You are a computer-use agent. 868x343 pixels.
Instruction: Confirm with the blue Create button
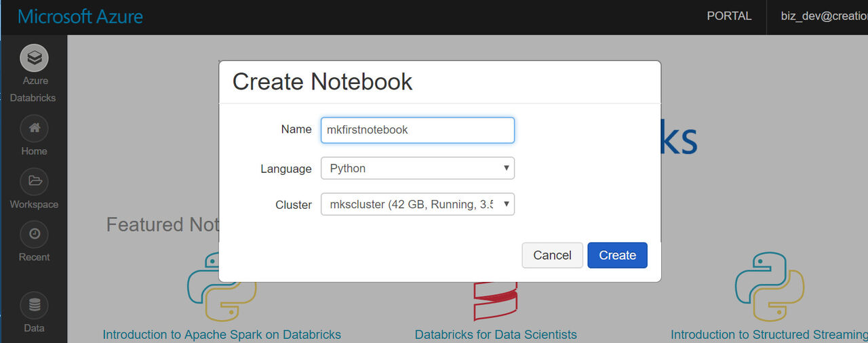pyautogui.click(x=617, y=256)
